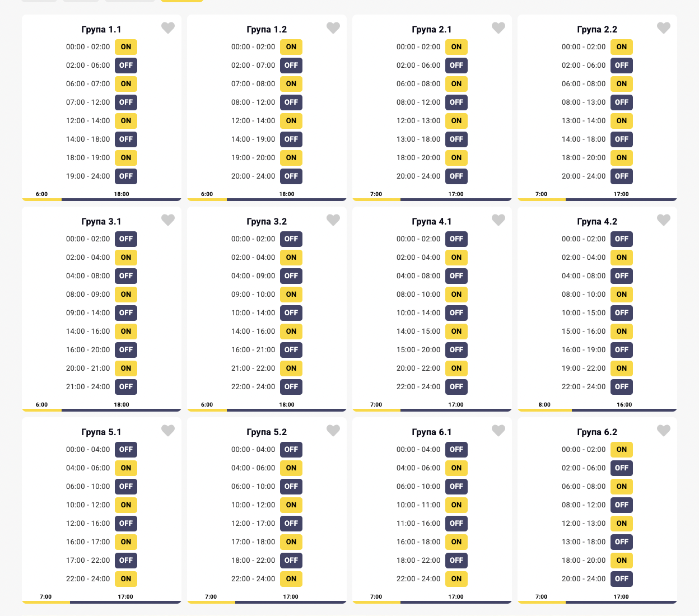The height and width of the screenshot is (616, 699).
Task: Click the heart icon on Група 5.2
Action: tap(333, 431)
